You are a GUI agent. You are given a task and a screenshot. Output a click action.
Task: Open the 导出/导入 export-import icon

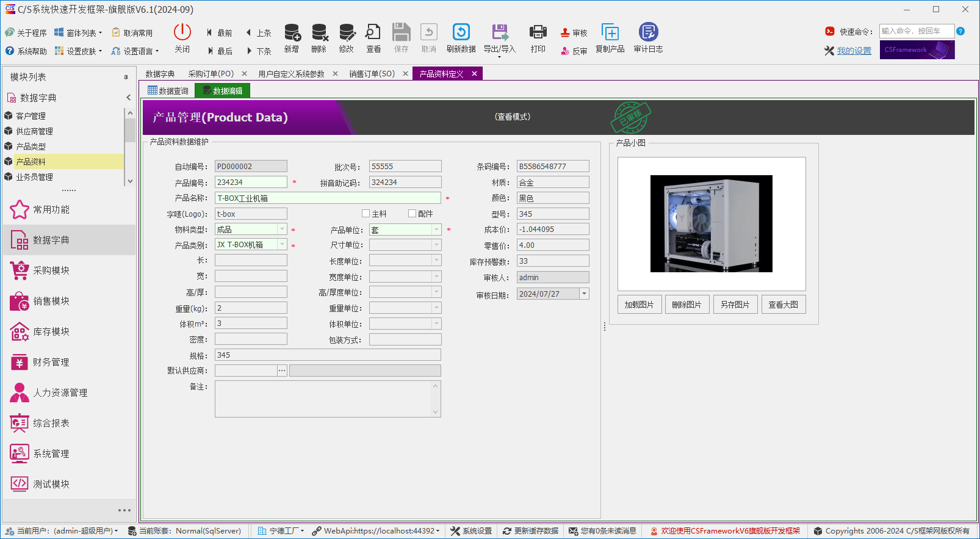click(x=500, y=32)
